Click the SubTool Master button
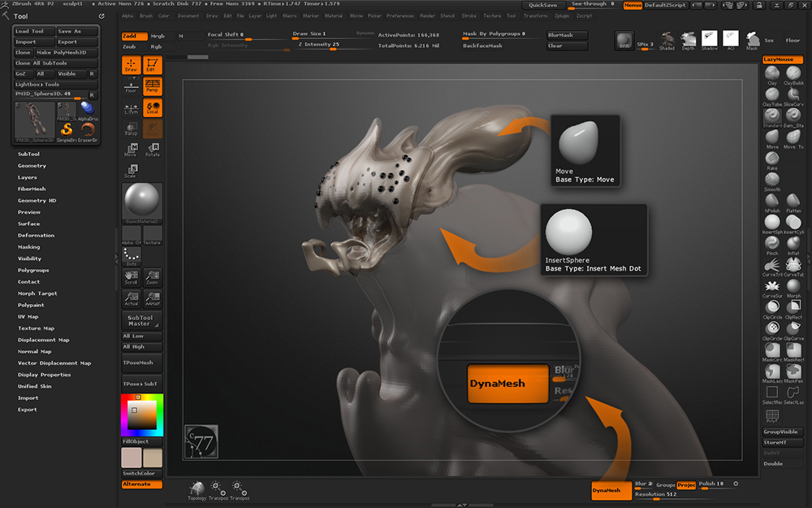This screenshot has width=812, height=508. pos(141,320)
